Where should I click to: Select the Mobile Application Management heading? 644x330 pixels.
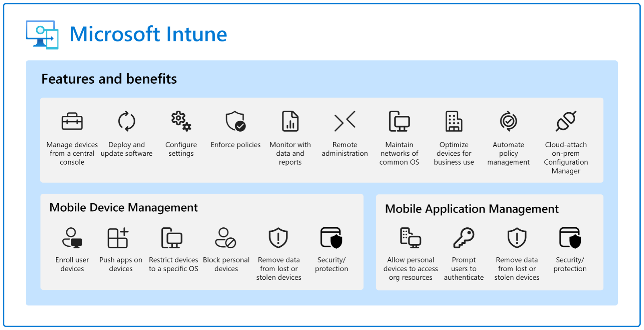(472, 209)
